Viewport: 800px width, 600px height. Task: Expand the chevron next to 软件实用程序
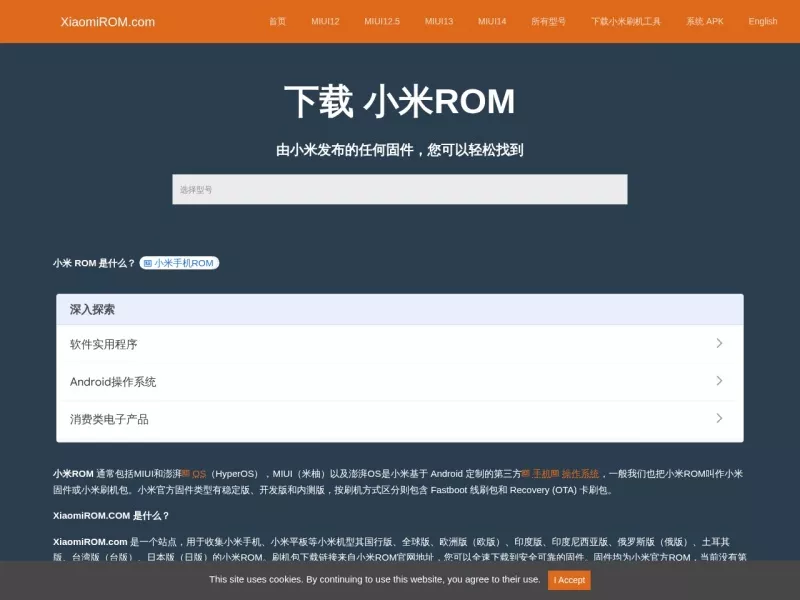click(x=719, y=343)
